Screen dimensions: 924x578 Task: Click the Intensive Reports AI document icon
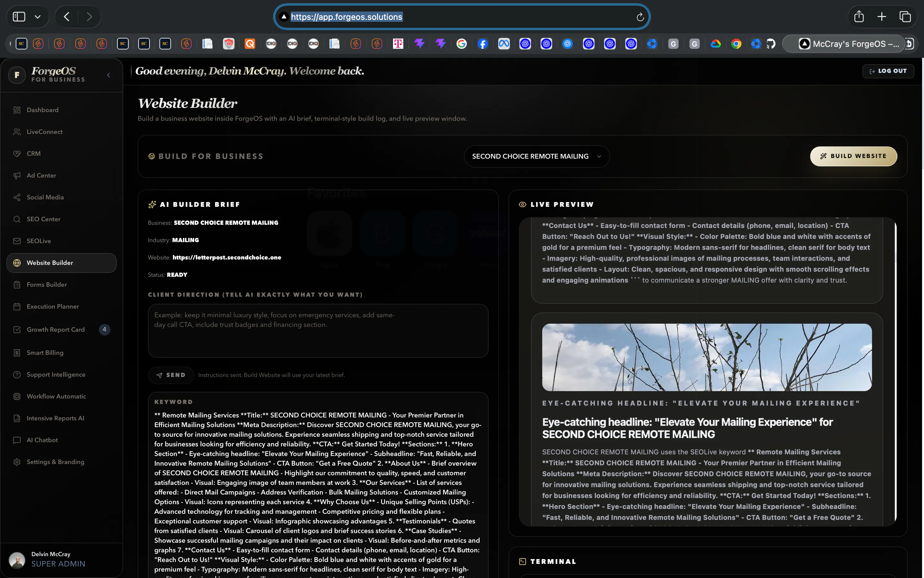pos(17,418)
